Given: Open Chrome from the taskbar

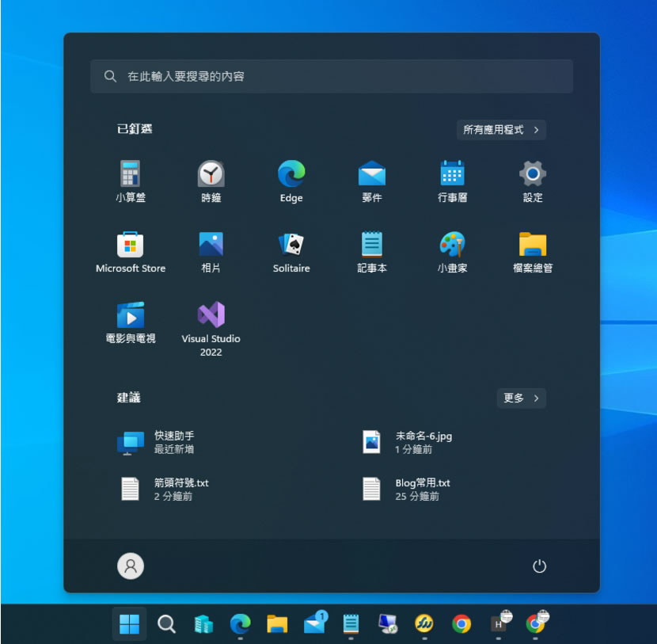Looking at the screenshot, I should (x=461, y=624).
